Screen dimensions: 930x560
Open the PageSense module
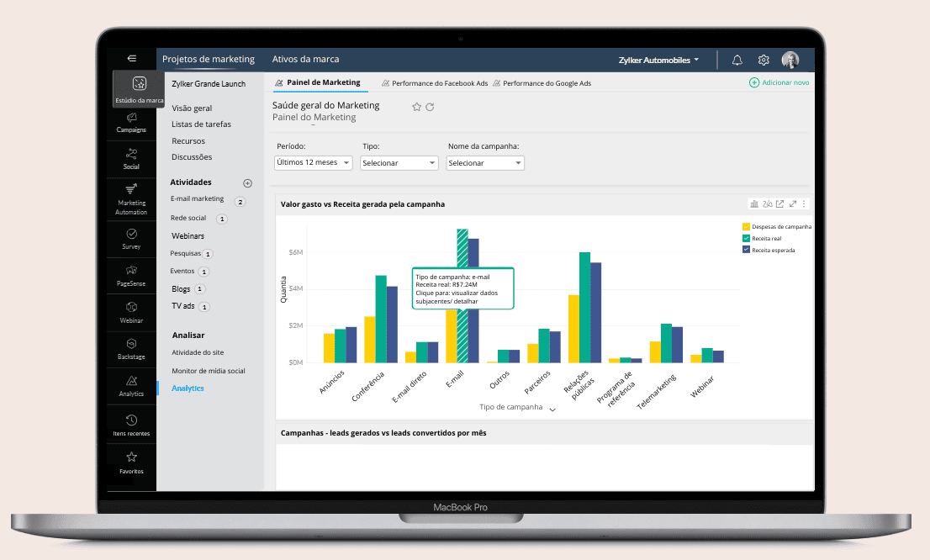(131, 276)
